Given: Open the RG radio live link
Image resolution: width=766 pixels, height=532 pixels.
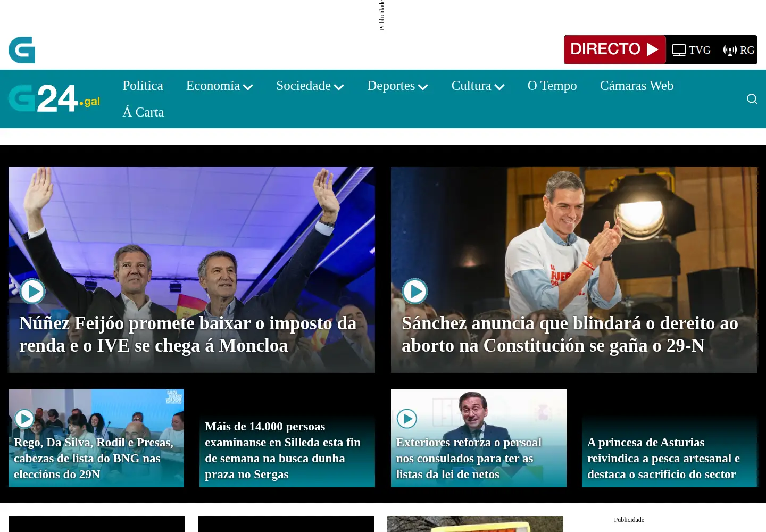Looking at the screenshot, I should 739,50.
